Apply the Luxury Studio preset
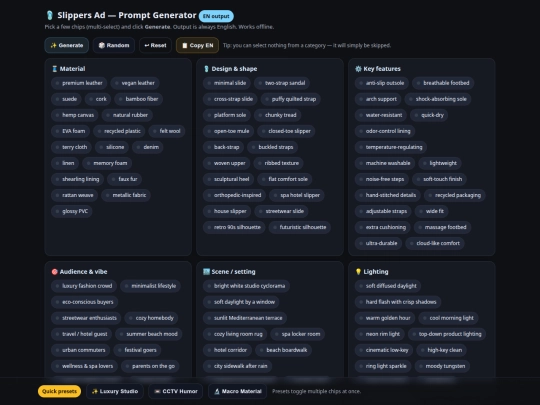Viewport: 540px width, 405px height. [x=115, y=391]
